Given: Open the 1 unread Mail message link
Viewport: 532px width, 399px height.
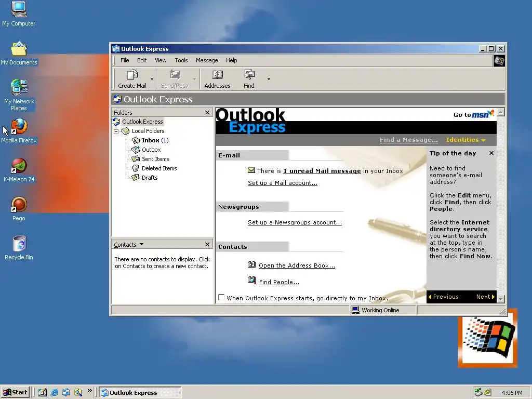Looking at the screenshot, I should pyautogui.click(x=322, y=171).
